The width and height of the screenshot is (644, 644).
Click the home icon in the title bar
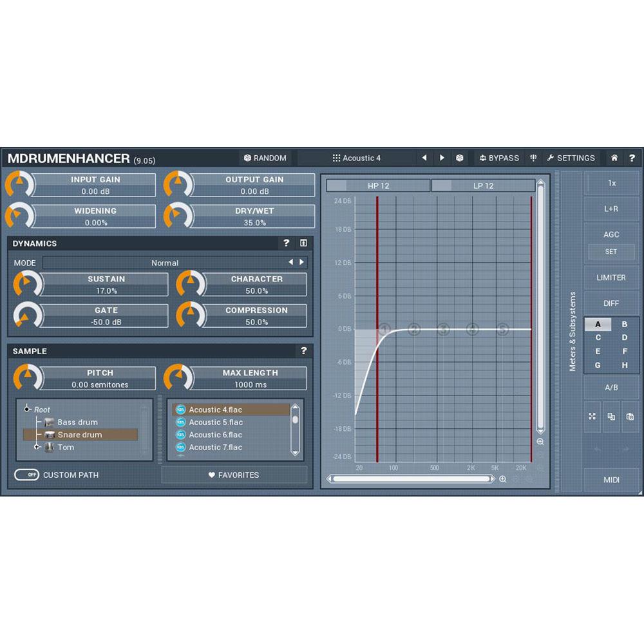pyautogui.click(x=615, y=158)
